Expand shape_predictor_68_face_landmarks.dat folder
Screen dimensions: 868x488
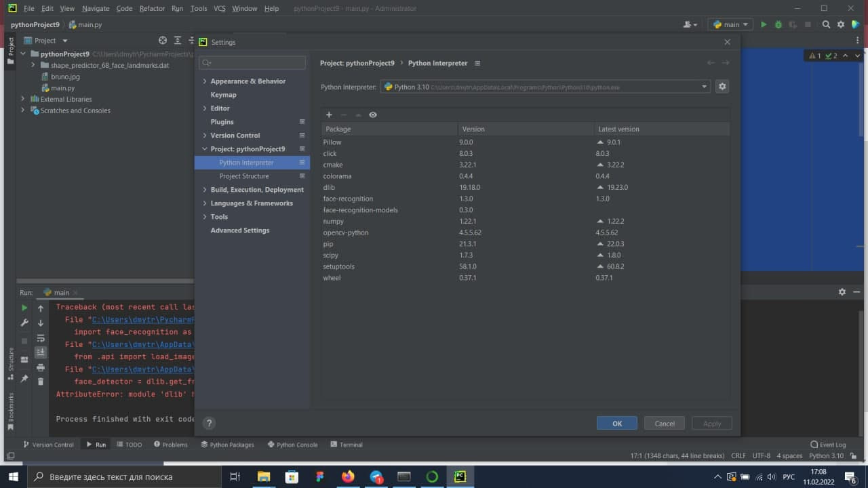coord(33,65)
